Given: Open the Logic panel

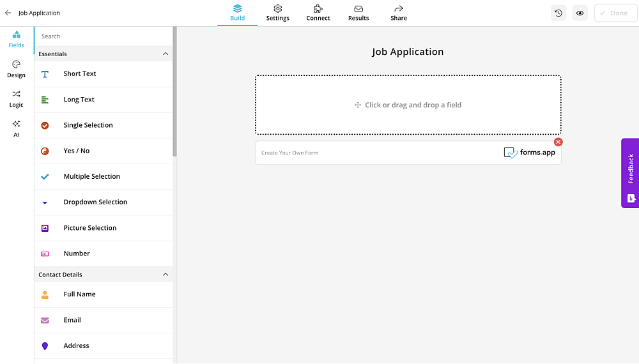Looking at the screenshot, I should pos(17,99).
